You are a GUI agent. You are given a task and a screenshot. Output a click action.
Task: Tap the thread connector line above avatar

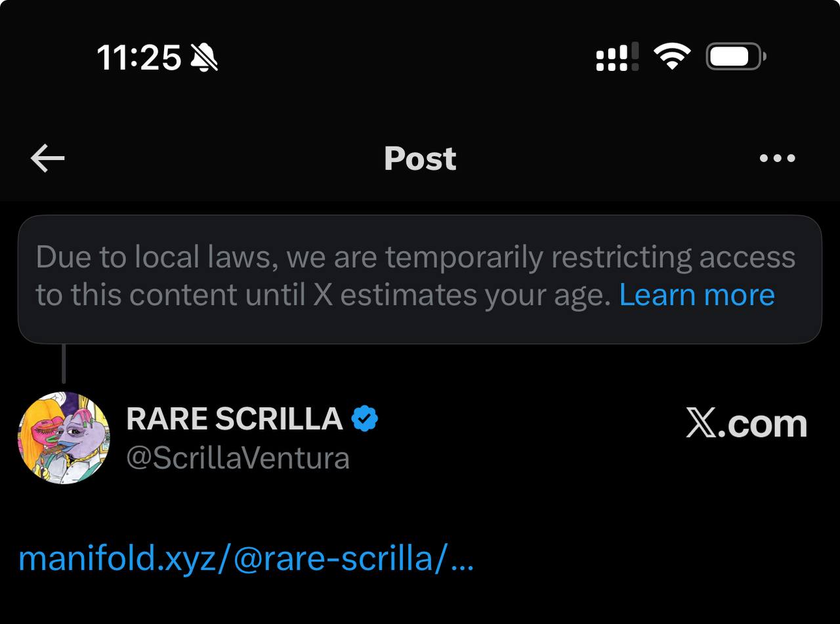64,364
